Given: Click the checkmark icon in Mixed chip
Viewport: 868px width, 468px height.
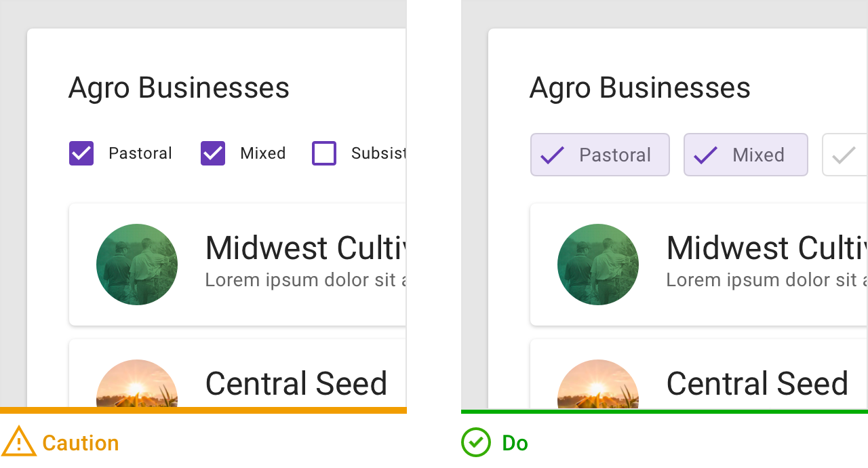Looking at the screenshot, I should click(705, 155).
